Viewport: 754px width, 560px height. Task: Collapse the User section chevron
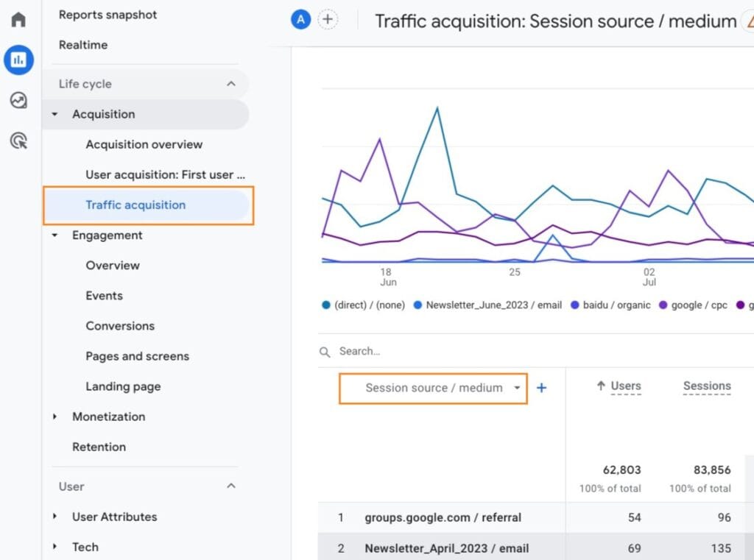click(231, 486)
